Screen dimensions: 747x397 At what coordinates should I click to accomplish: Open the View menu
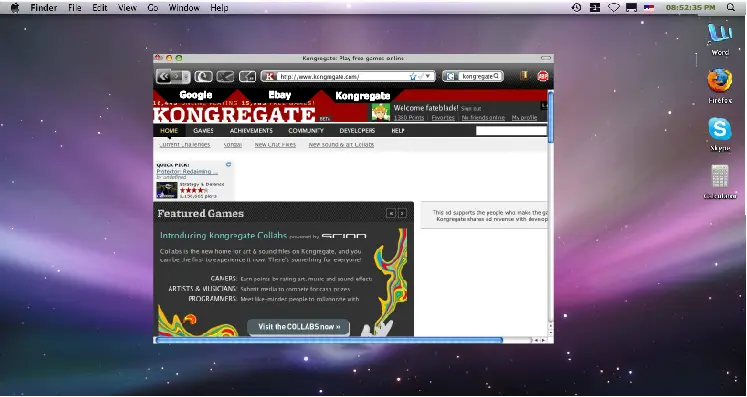click(x=127, y=8)
